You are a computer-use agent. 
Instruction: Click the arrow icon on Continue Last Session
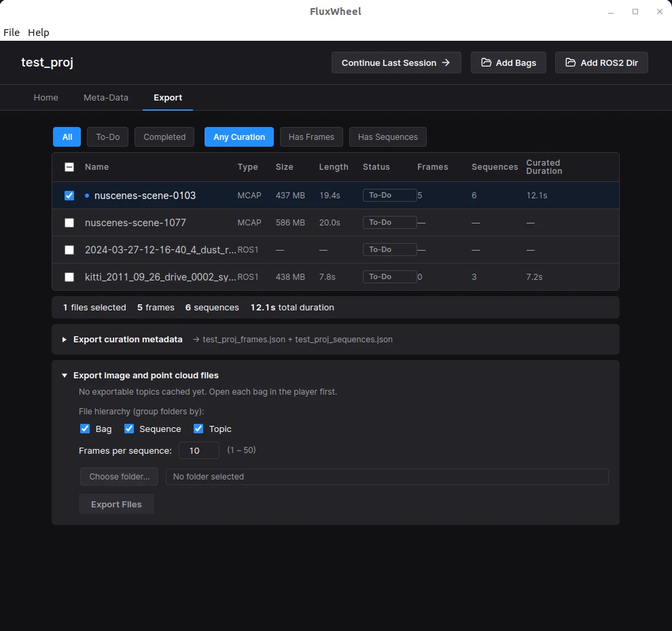point(446,62)
